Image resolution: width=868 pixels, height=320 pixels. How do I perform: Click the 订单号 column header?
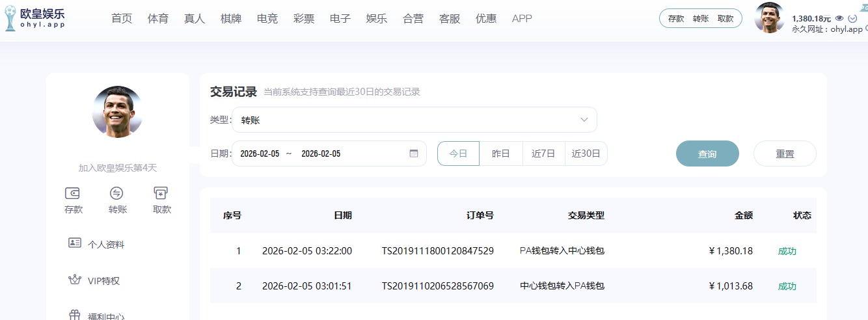(480, 215)
